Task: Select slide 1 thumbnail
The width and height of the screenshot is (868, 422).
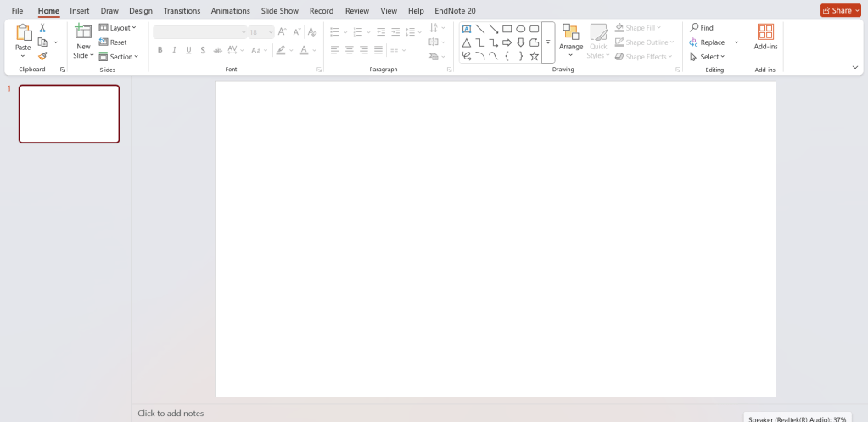Action: (x=69, y=114)
